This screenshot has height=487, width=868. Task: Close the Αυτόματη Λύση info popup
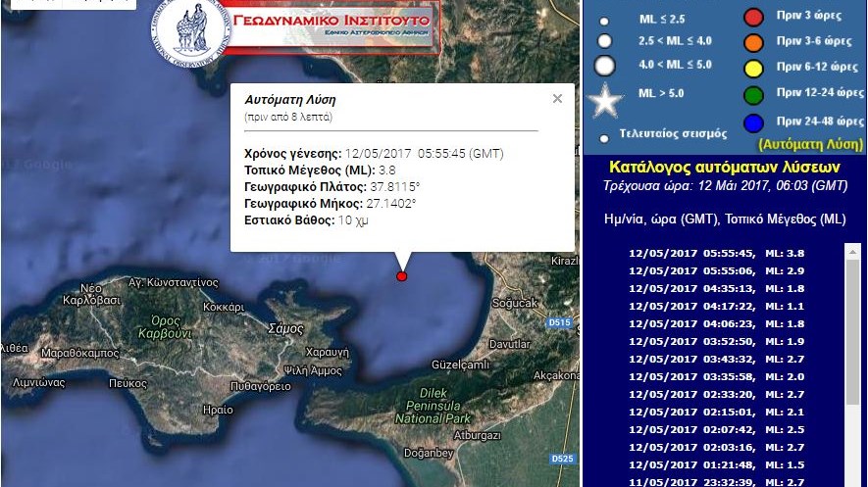coord(557,98)
